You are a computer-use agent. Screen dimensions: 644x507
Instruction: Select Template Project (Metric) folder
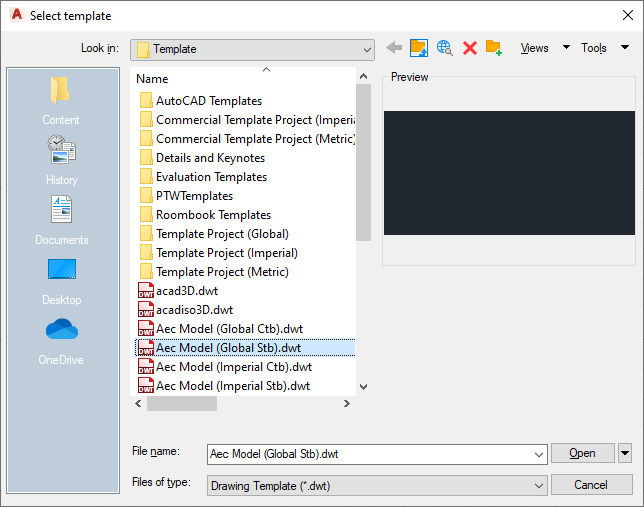tap(214, 272)
